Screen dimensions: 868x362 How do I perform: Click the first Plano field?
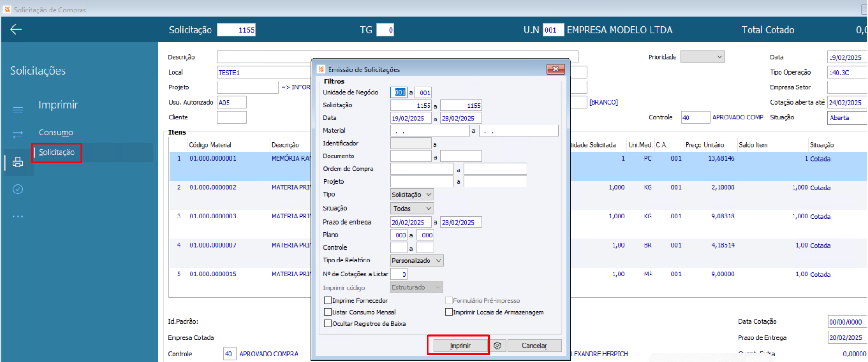pyautogui.click(x=398, y=235)
